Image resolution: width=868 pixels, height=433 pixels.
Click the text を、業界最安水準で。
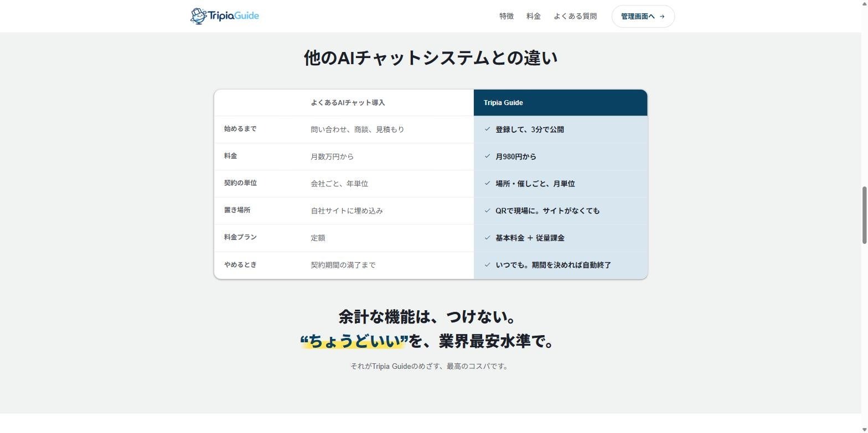point(482,341)
